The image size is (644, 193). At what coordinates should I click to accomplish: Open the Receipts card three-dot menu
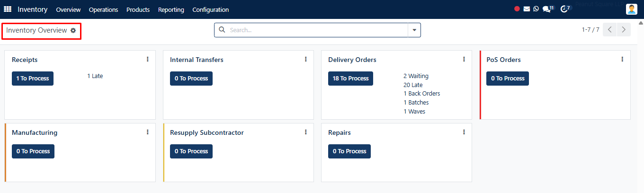(x=148, y=59)
